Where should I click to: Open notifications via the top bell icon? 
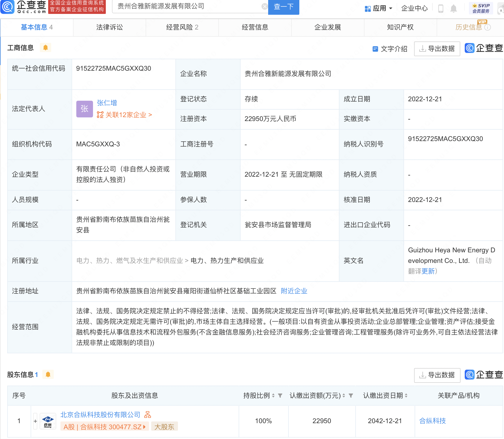(454, 9)
